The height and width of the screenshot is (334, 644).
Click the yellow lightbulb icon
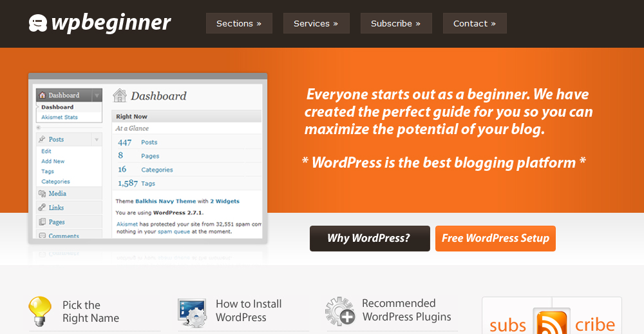pos(40,311)
